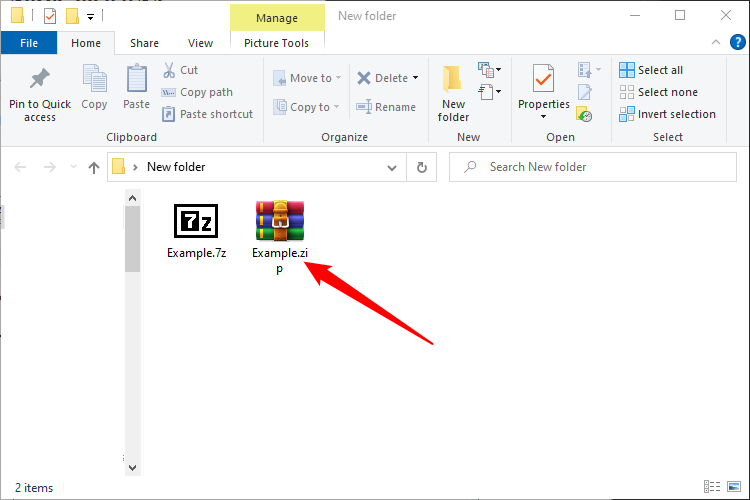Switch to details view in status bar
The width and height of the screenshot is (750, 500).
click(x=711, y=487)
